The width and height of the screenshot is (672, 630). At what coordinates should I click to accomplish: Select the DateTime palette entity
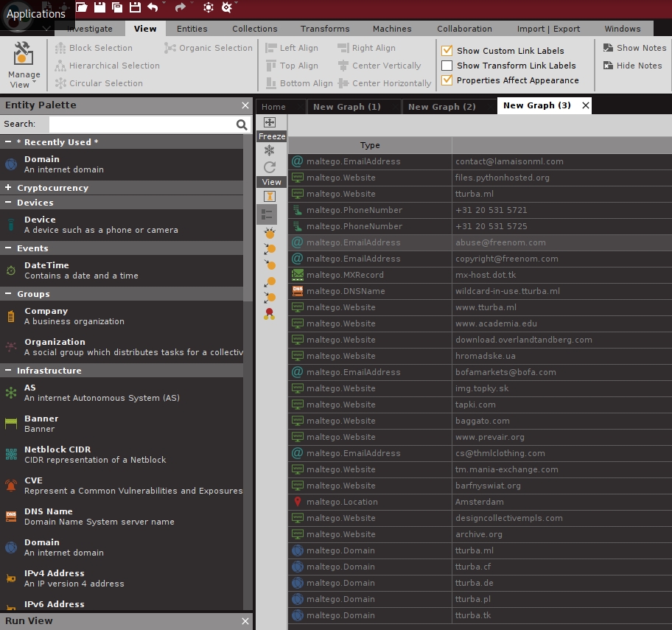(x=122, y=270)
